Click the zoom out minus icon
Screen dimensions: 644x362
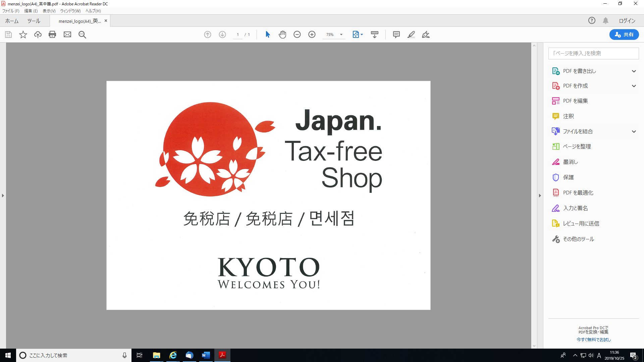(297, 35)
